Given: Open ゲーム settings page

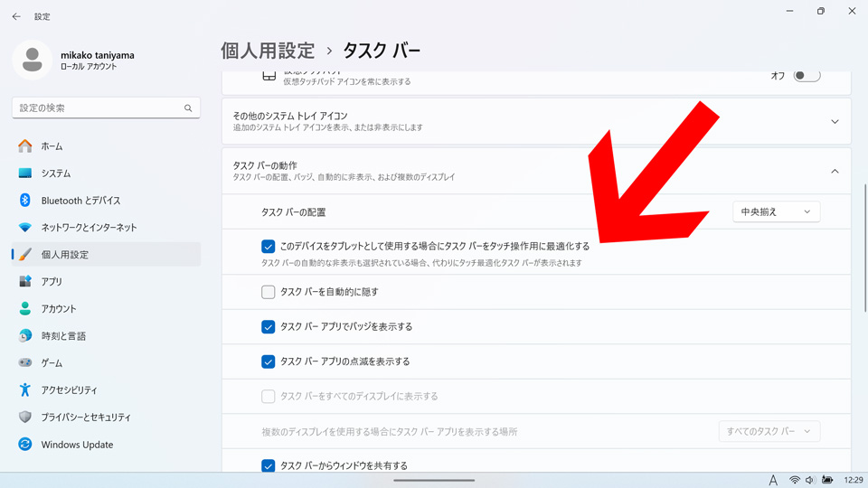Looking at the screenshot, I should pyautogui.click(x=107, y=363).
